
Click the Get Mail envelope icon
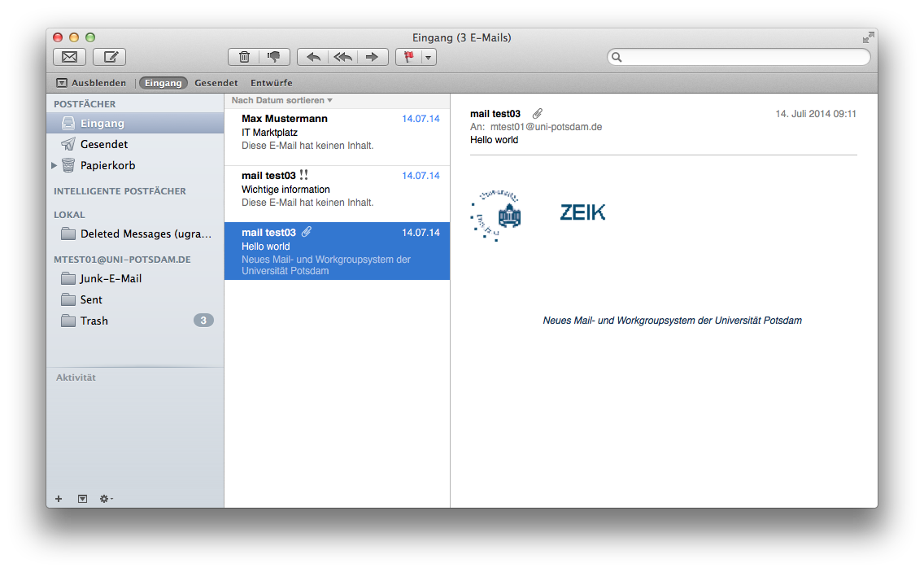coord(69,57)
